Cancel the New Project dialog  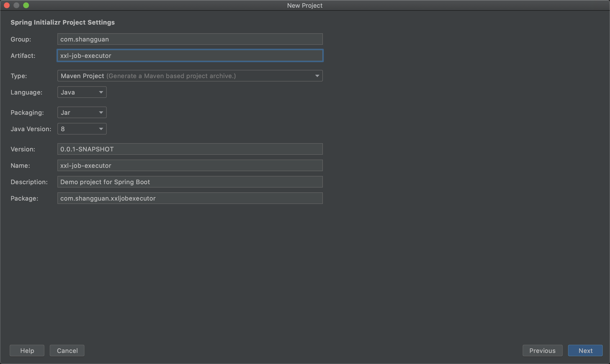pyautogui.click(x=67, y=351)
